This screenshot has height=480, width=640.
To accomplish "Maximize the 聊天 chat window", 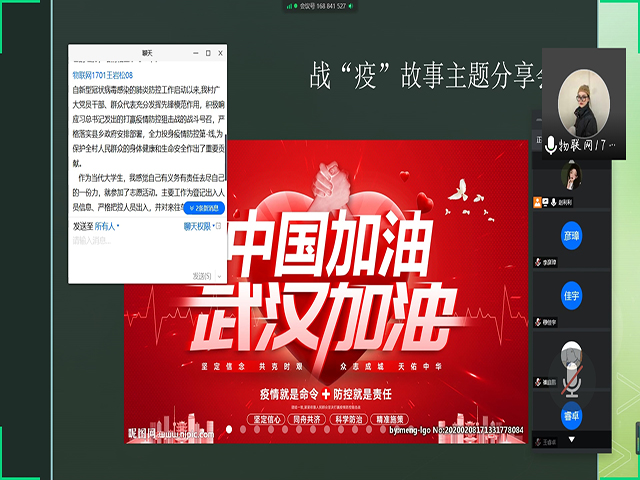I will tap(208, 53).
